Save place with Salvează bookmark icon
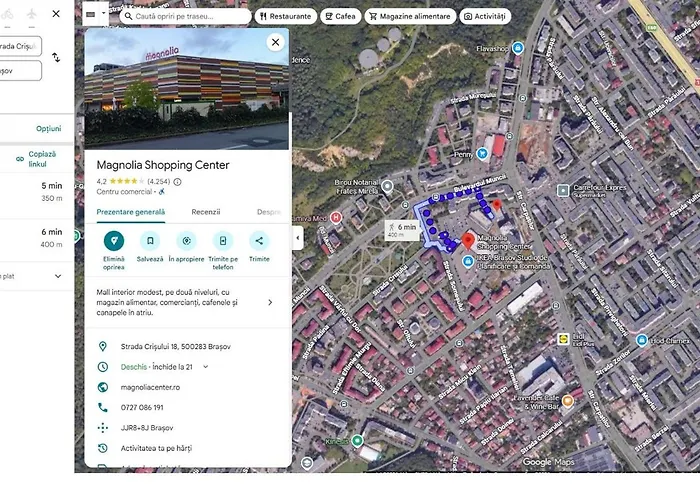This screenshot has width=700, height=500. pos(150,241)
